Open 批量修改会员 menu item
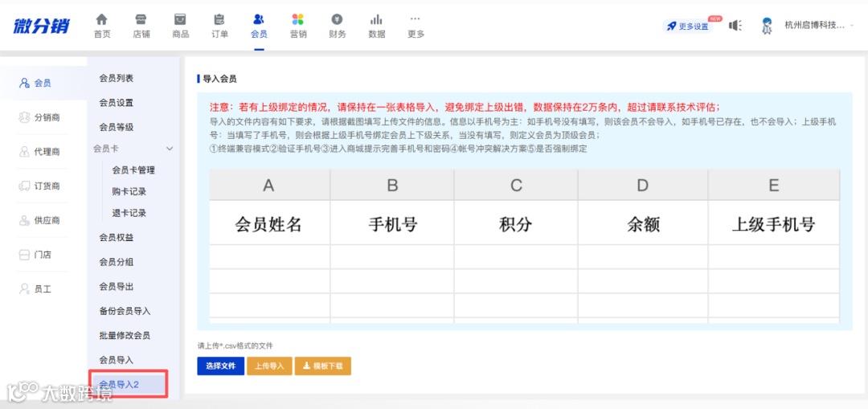 (125, 335)
